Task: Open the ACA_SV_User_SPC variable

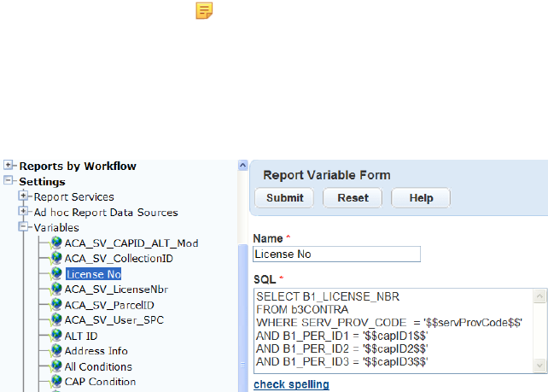Action: (x=114, y=320)
